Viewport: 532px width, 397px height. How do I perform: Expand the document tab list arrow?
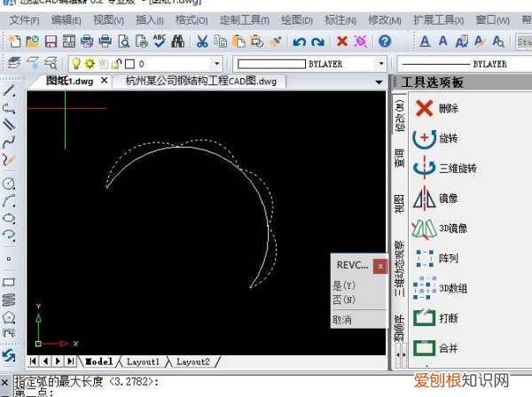click(379, 82)
